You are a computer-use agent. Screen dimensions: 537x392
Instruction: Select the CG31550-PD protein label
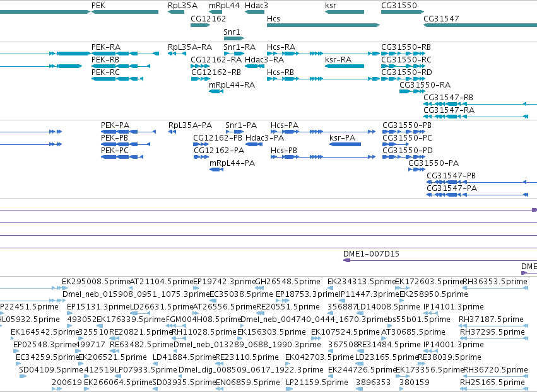coord(408,151)
